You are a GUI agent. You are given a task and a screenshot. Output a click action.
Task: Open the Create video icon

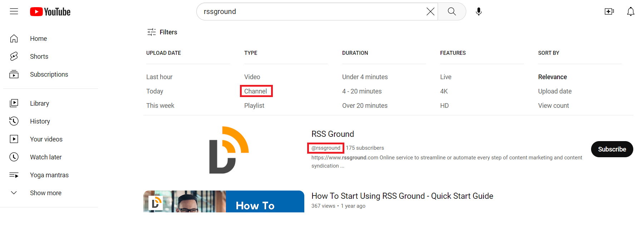coord(609,11)
